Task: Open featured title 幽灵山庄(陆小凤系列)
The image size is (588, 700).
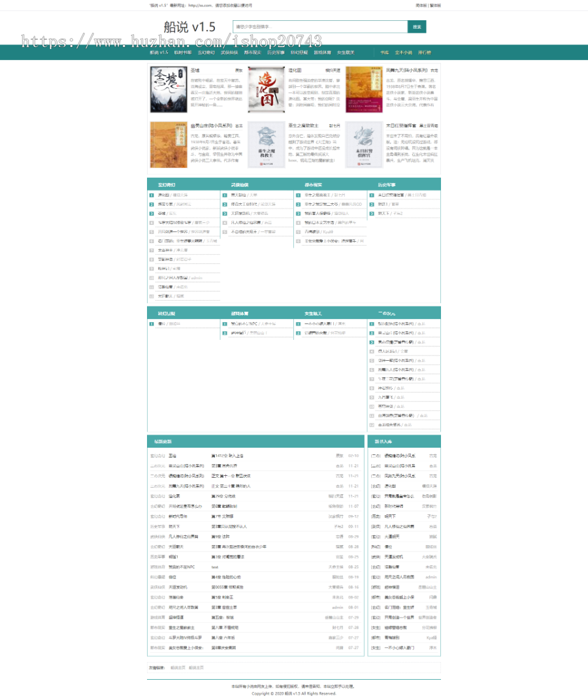Action: [x=212, y=126]
